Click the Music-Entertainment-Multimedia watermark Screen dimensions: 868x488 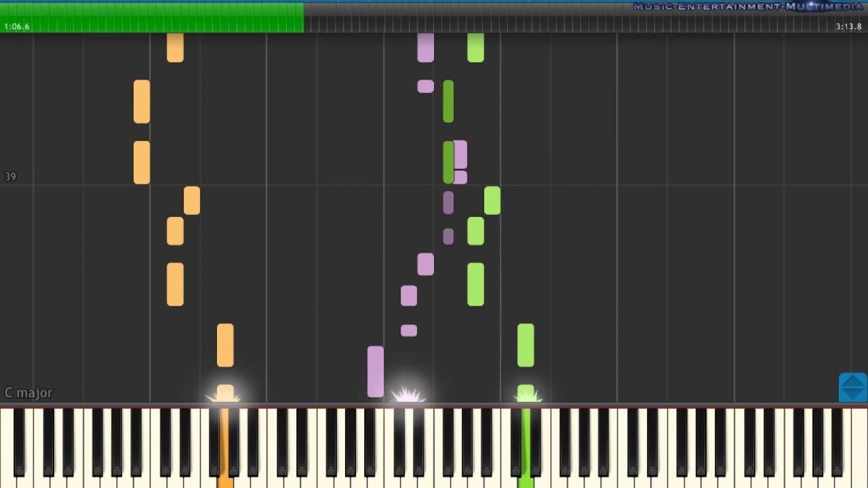pos(748,7)
